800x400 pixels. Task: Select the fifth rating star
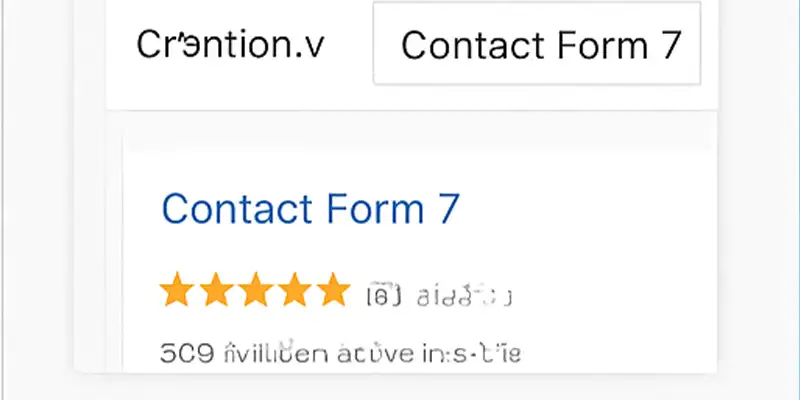pos(332,292)
